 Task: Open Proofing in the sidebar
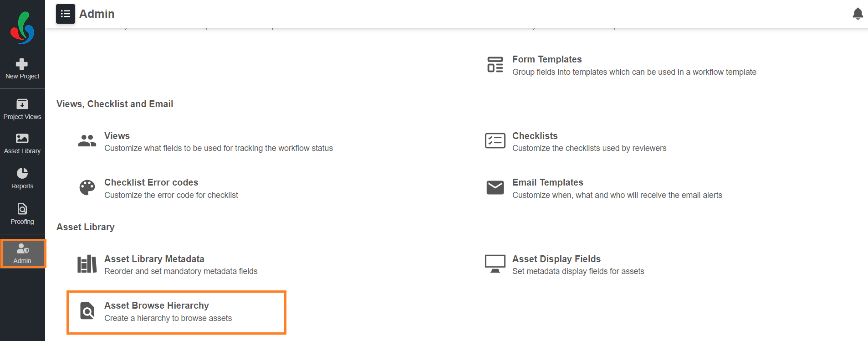click(22, 214)
